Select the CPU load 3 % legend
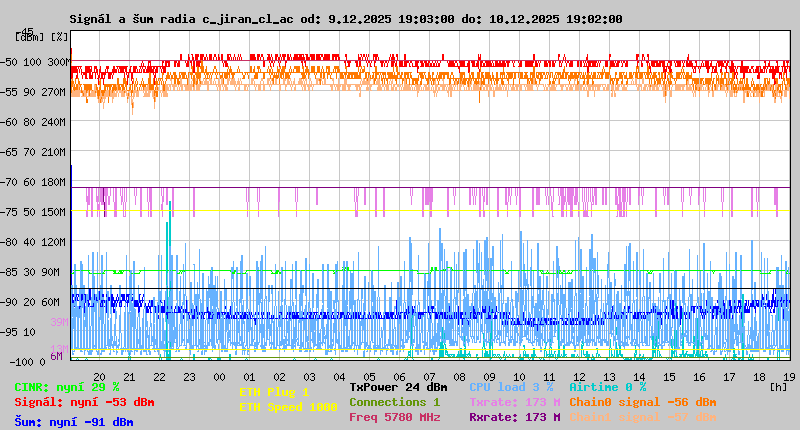Image resolution: width=800 pixels, height=430 pixels. click(510, 386)
